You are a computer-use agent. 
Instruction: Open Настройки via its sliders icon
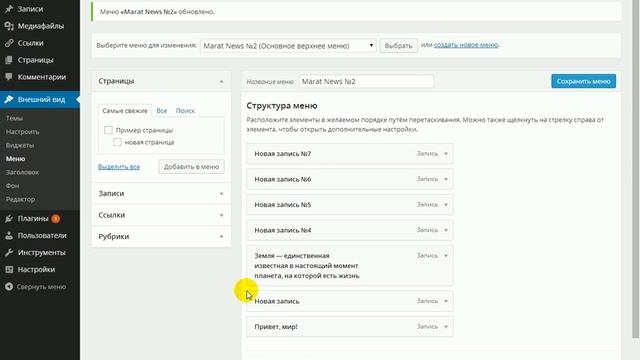click(x=9, y=269)
